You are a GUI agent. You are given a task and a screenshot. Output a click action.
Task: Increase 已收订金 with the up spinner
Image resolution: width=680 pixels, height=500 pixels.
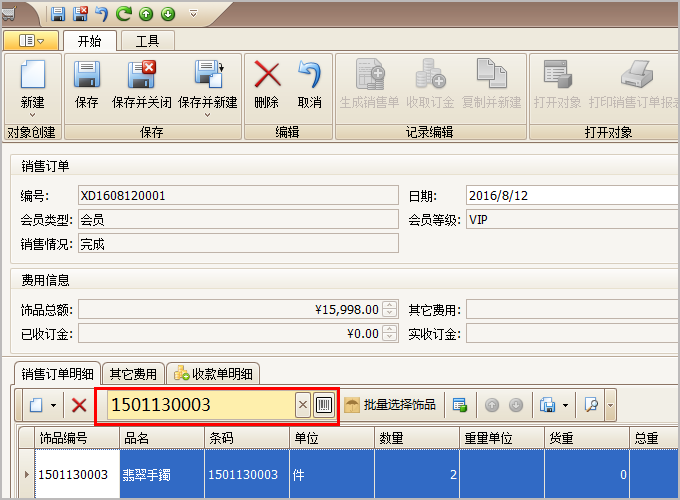click(390, 329)
